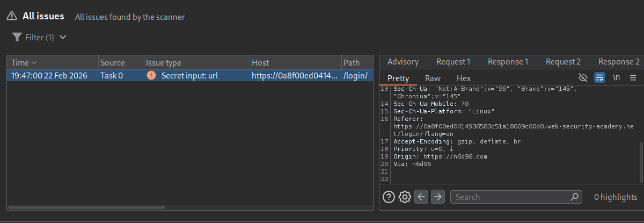Select the Secret input: url issue row
This screenshot has width=644, height=223.
[188, 76]
